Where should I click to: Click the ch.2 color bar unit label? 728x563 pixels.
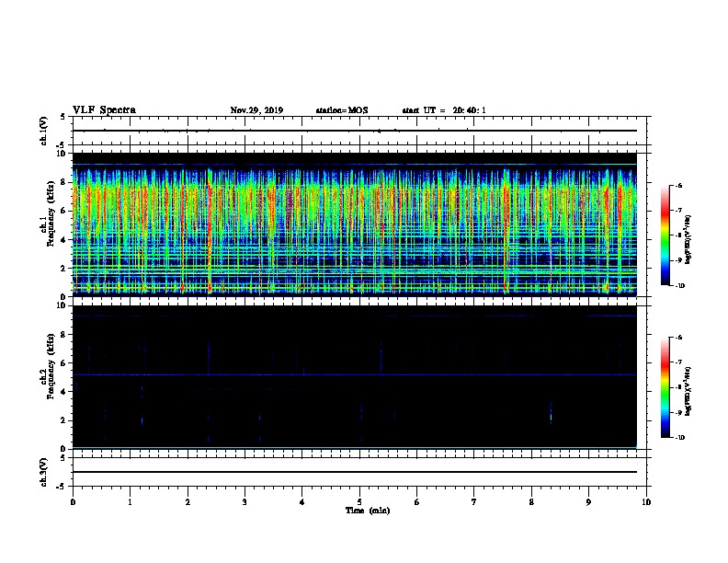(x=688, y=391)
